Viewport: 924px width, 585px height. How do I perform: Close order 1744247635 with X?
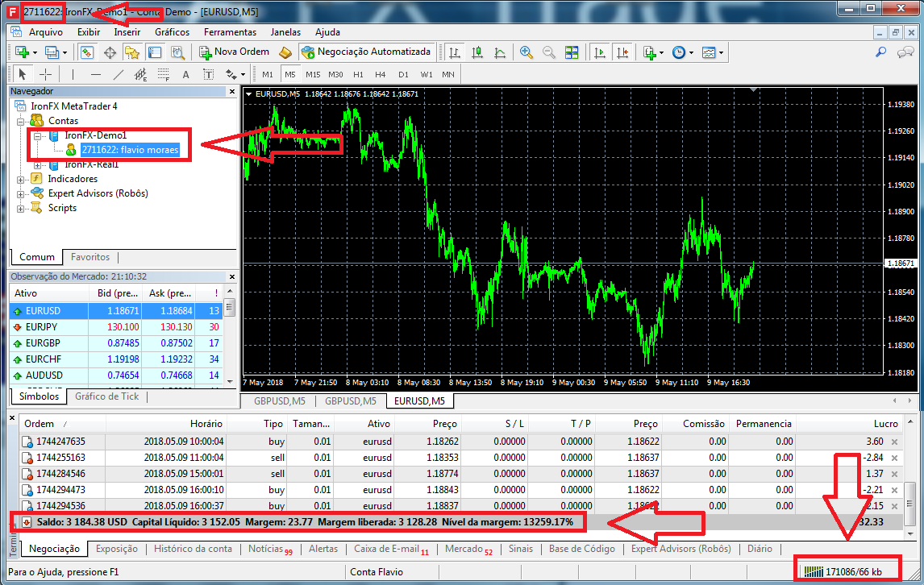pyautogui.click(x=893, y=442)
